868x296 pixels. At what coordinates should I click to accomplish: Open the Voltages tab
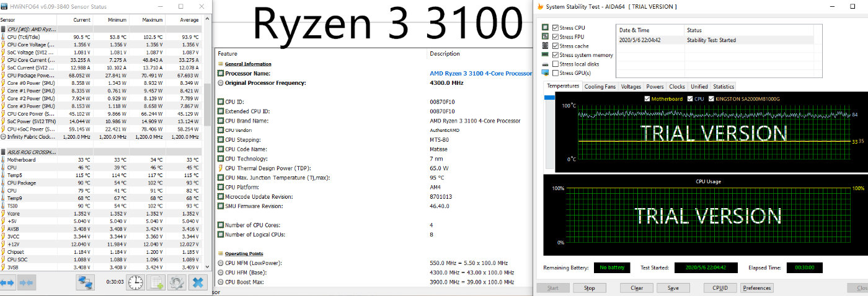click(x=631, y=87)
